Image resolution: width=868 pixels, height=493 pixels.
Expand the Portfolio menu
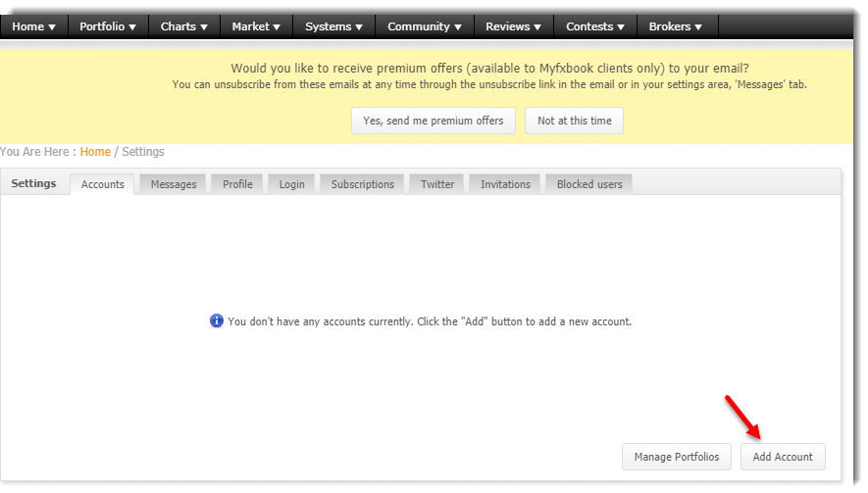point(108,26)
